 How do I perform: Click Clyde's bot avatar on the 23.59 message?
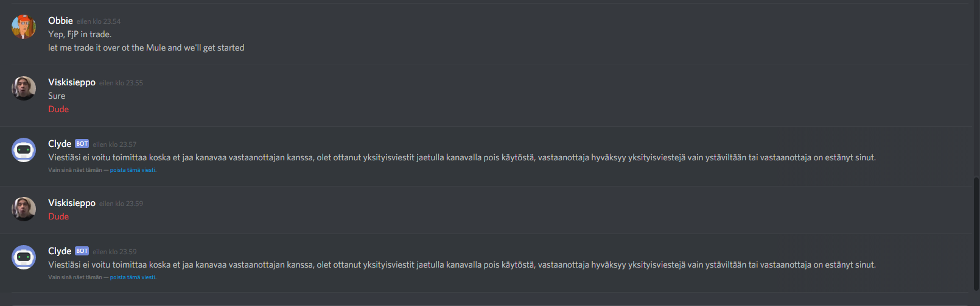(x=24, y=257)
